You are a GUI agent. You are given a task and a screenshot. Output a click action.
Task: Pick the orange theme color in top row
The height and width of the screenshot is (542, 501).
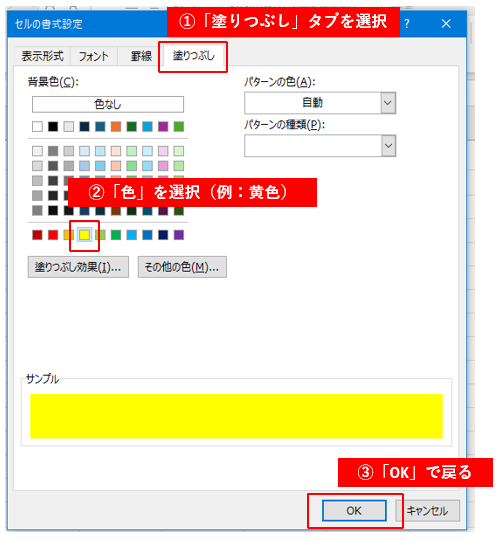pos(116,127)
